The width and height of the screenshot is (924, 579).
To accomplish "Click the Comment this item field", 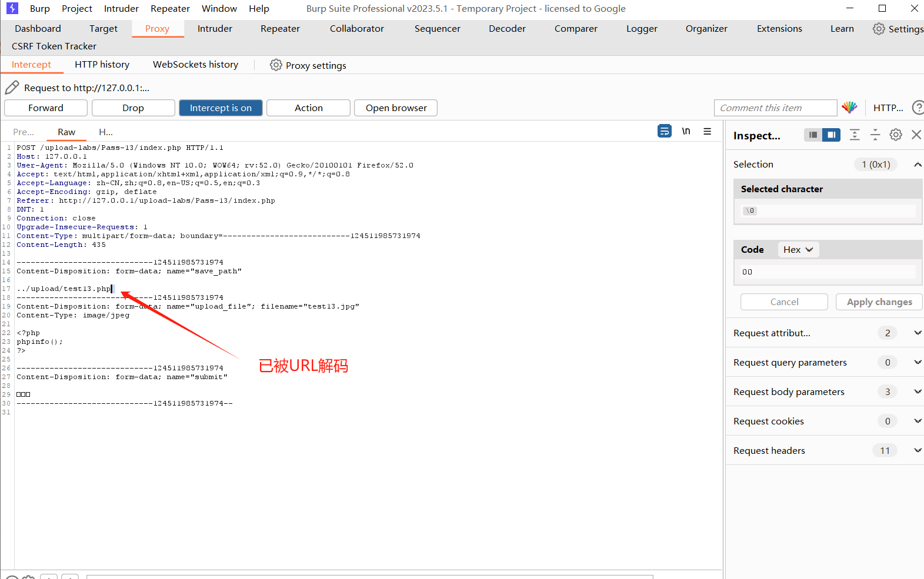I will 775,108.
